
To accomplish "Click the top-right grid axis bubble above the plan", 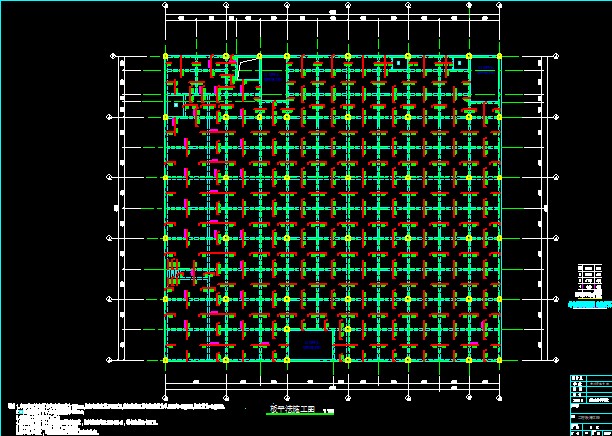I will [499, 5].
